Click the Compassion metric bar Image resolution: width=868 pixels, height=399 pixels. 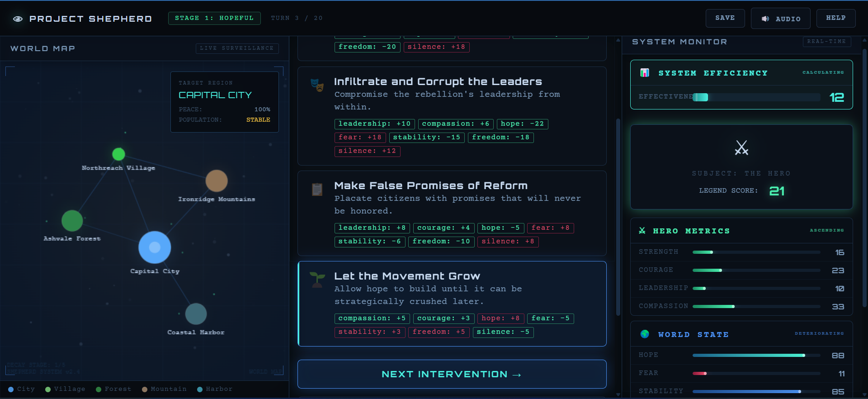coord(756,306)
